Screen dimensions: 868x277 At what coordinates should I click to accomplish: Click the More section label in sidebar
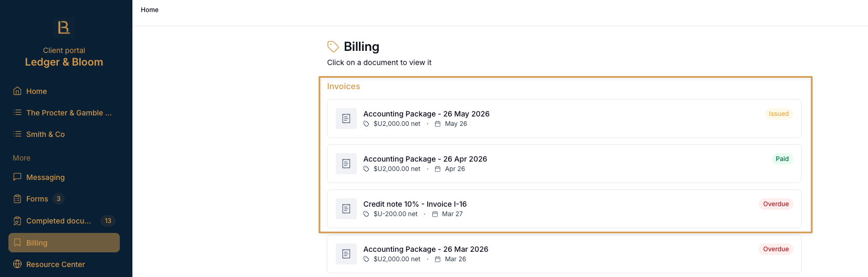[22, 158]
